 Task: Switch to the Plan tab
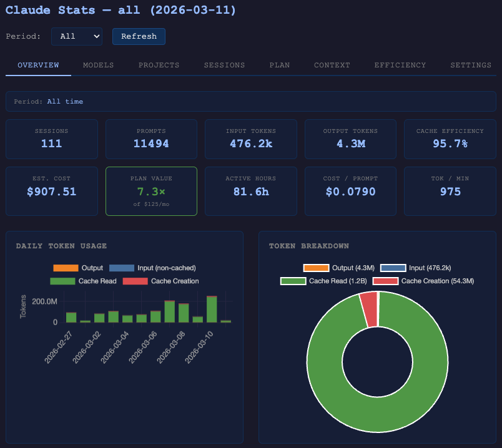click(279, 65)
